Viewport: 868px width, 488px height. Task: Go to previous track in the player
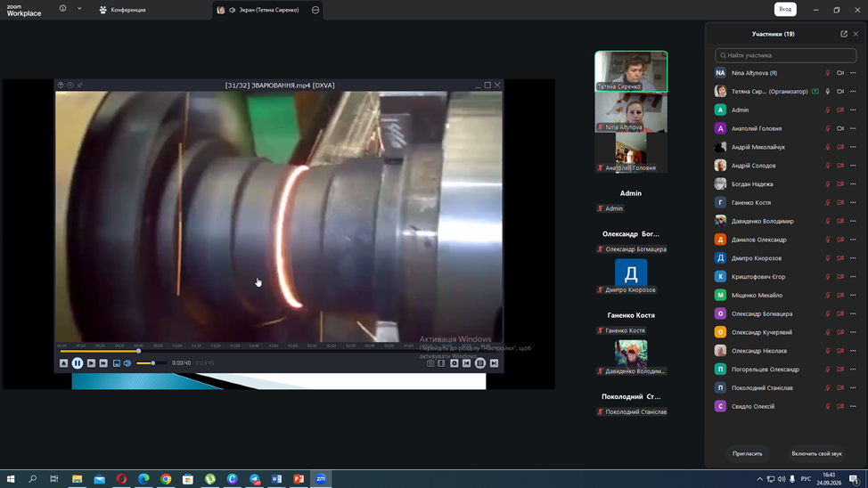467,363
